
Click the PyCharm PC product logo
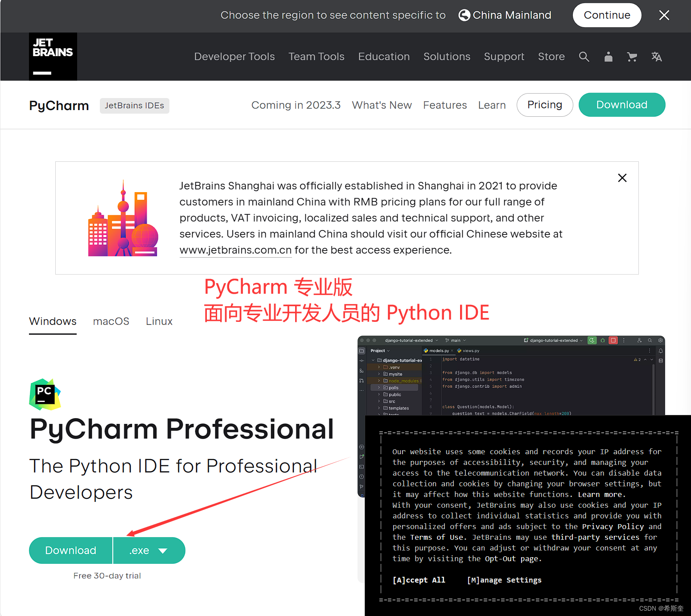(45, 394)
